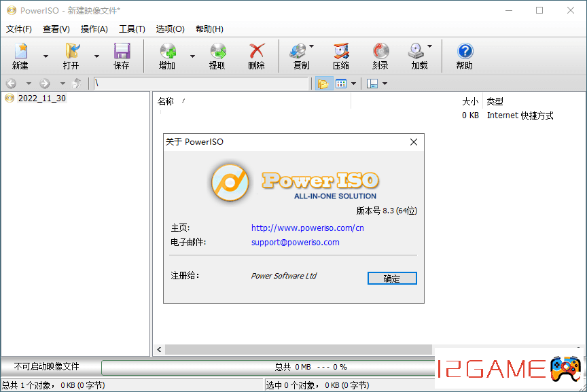Click the 加载 (Mount) drive icon

pos(416,51)
